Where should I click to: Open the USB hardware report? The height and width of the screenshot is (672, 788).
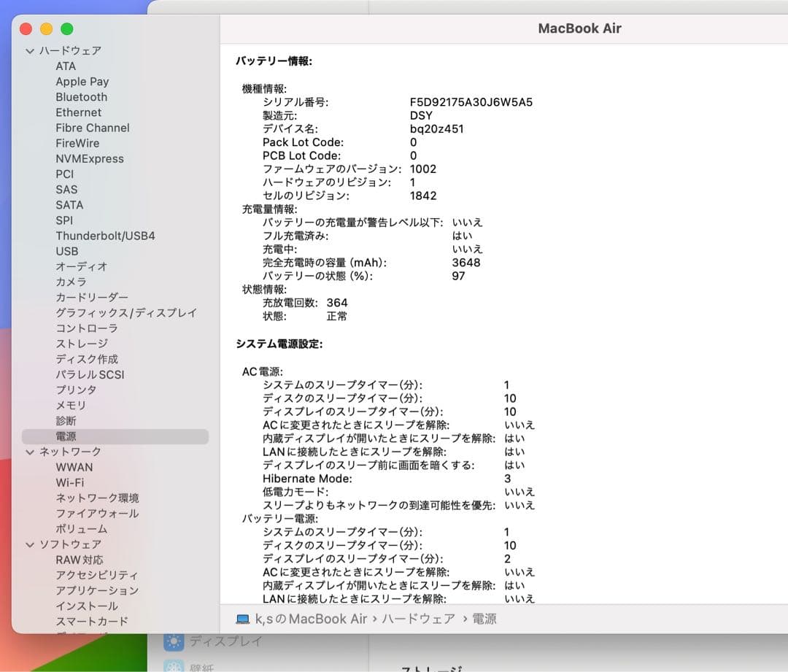coord(67,251)
